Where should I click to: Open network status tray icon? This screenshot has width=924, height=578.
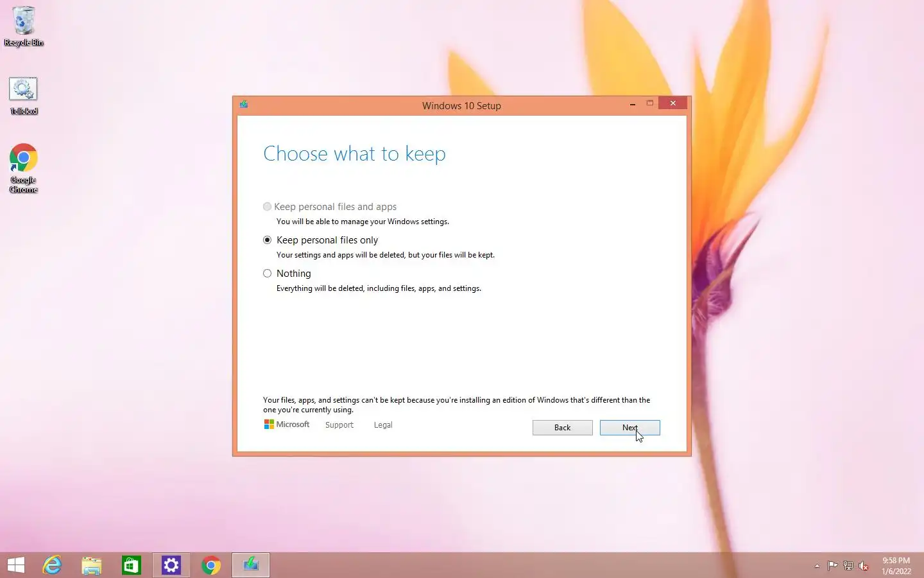[x=848, y=566]
